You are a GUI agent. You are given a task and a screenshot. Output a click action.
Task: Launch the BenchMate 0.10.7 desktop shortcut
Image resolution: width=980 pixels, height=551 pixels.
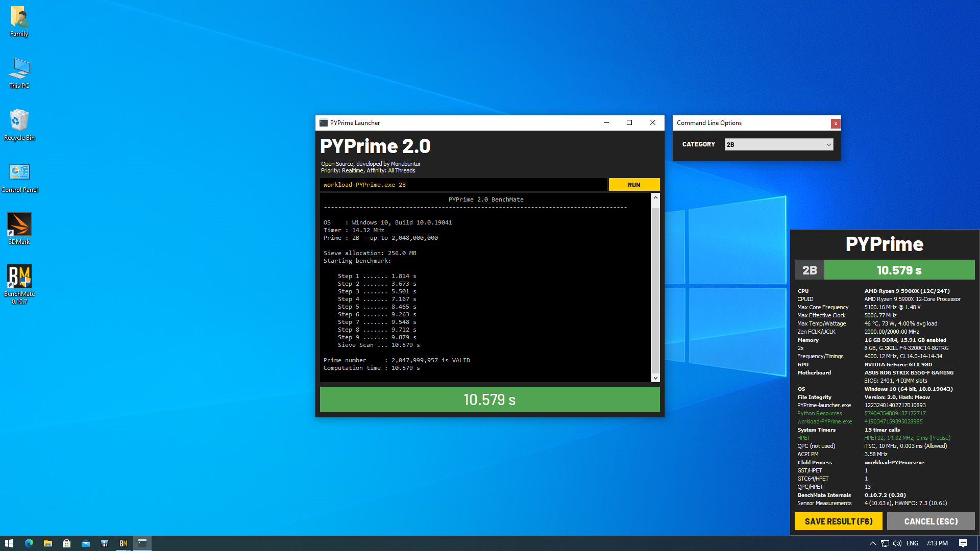point(19,285)
